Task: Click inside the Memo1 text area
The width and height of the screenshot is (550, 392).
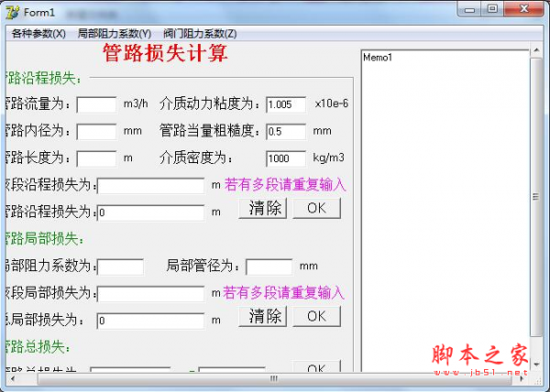Action: (445, 210)
